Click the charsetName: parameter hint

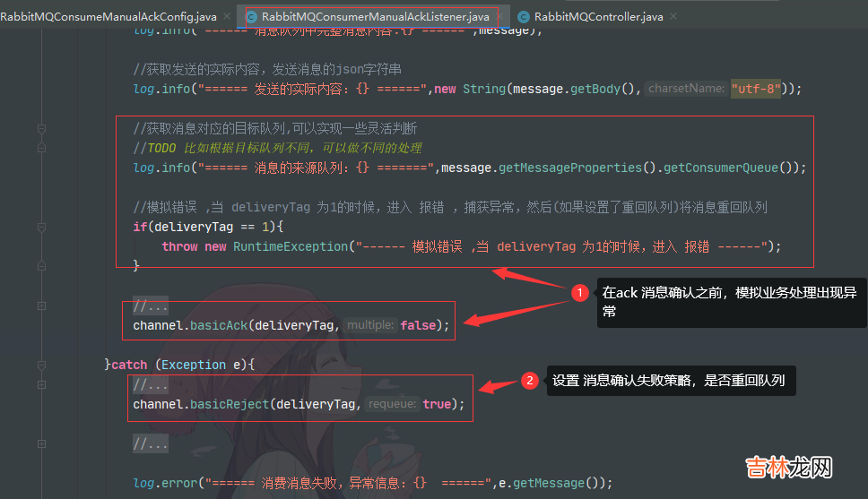[686, 89]
